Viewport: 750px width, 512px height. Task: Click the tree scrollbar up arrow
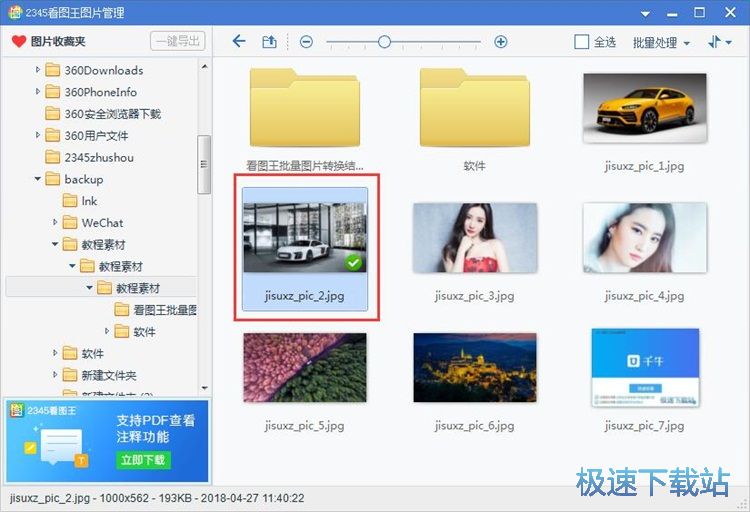[205, 67]
